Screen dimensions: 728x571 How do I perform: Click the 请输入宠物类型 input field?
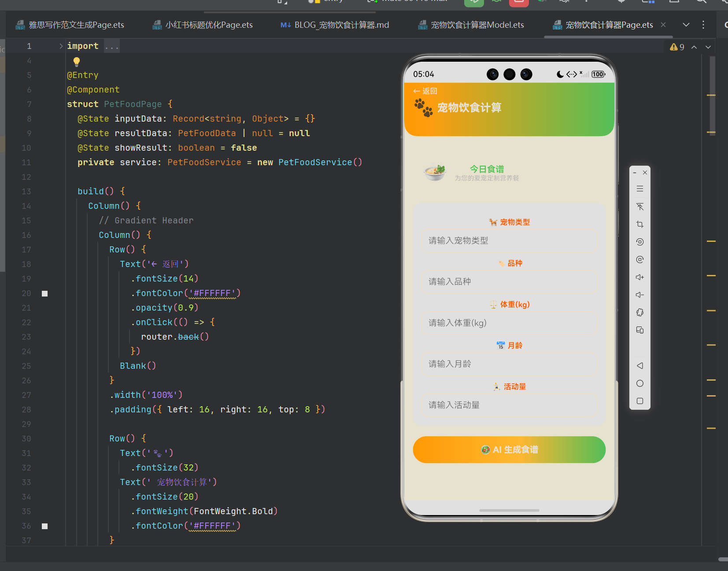pyautogui.click(x=509, y=241)
